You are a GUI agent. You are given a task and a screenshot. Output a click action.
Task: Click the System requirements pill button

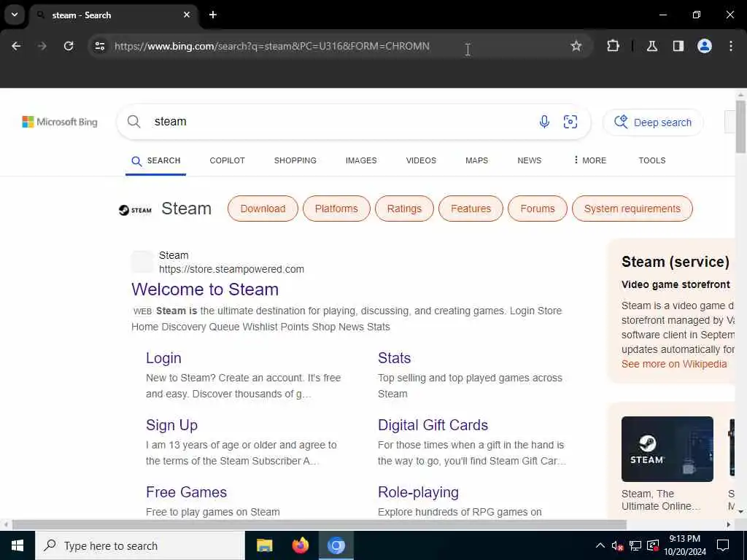pos(632,209)
